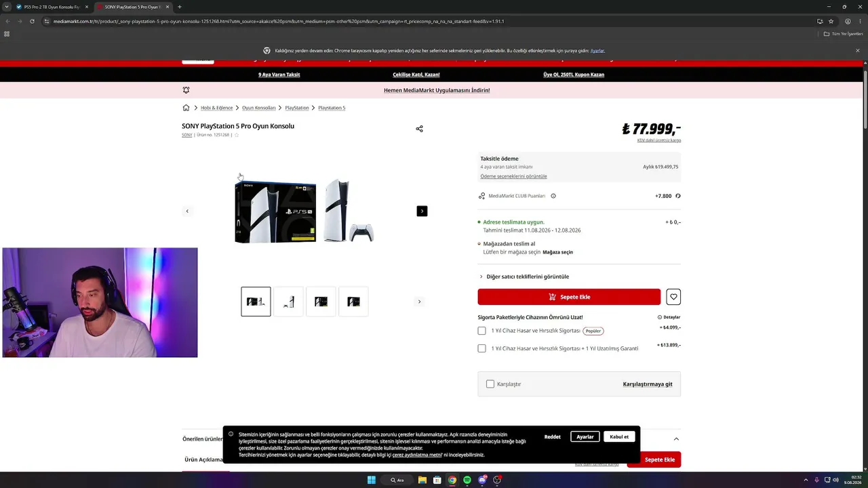This screenshot has height=488, width=868.
Task: Select the SONY PlayStation 5 Pro Oyun tab
Action: pos(134,7)
